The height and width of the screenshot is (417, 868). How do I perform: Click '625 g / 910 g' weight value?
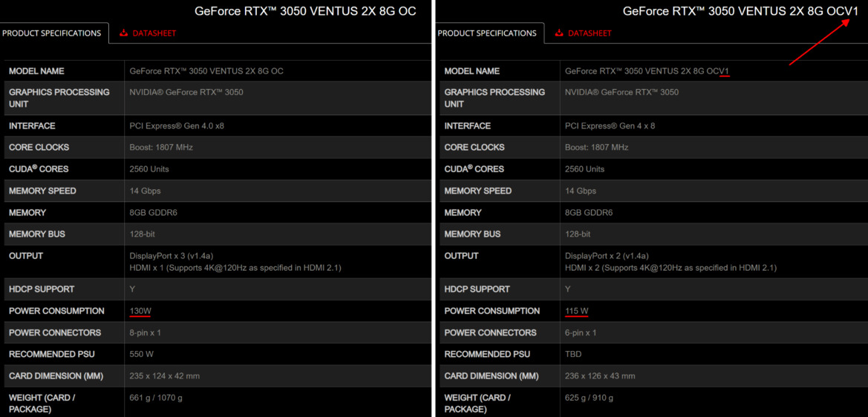click(589, 398)
